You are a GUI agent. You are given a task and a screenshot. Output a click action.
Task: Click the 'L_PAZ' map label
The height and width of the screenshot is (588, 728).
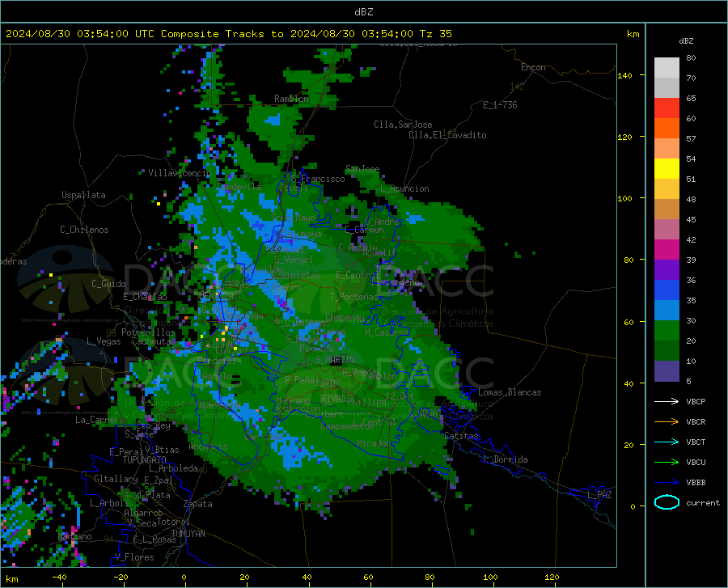[x=599, y=495]
